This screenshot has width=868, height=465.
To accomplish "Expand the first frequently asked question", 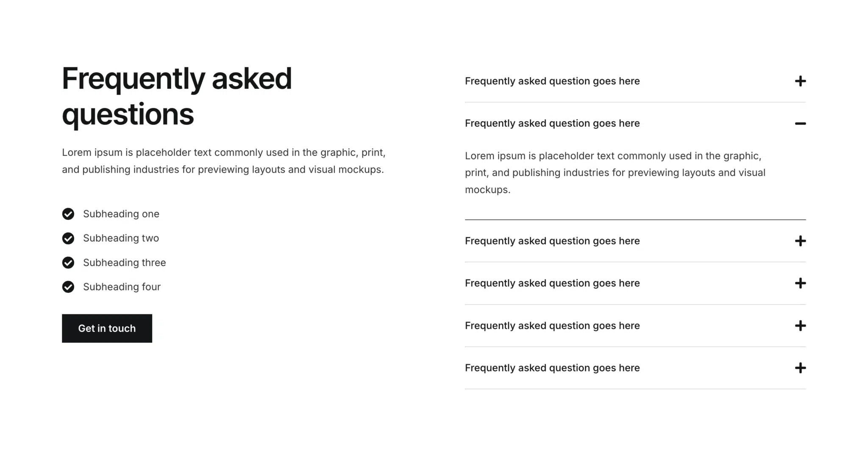I will coord(801,81).
